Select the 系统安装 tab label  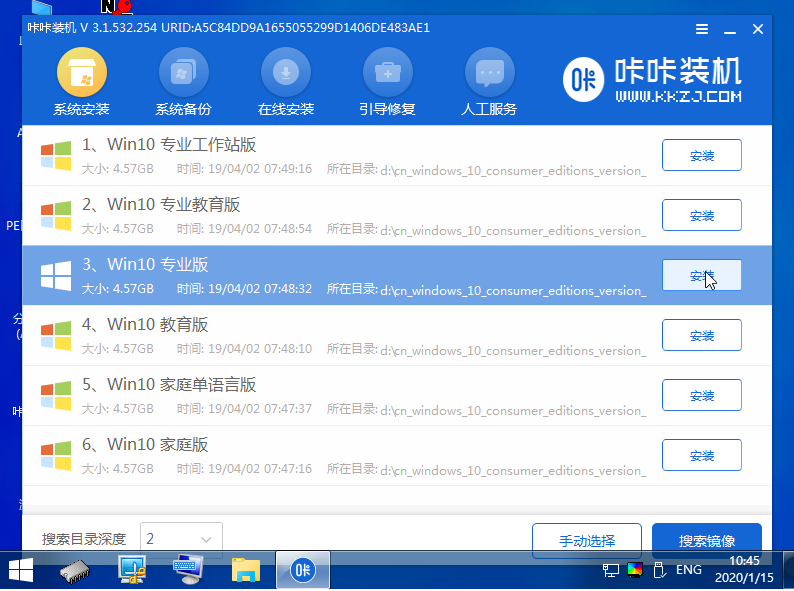point(82,109)
